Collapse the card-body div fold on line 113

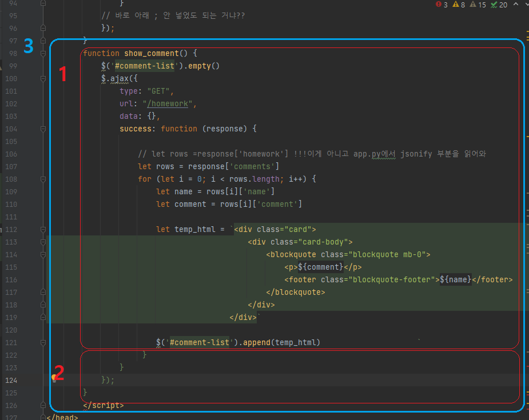tap(43, 242)
